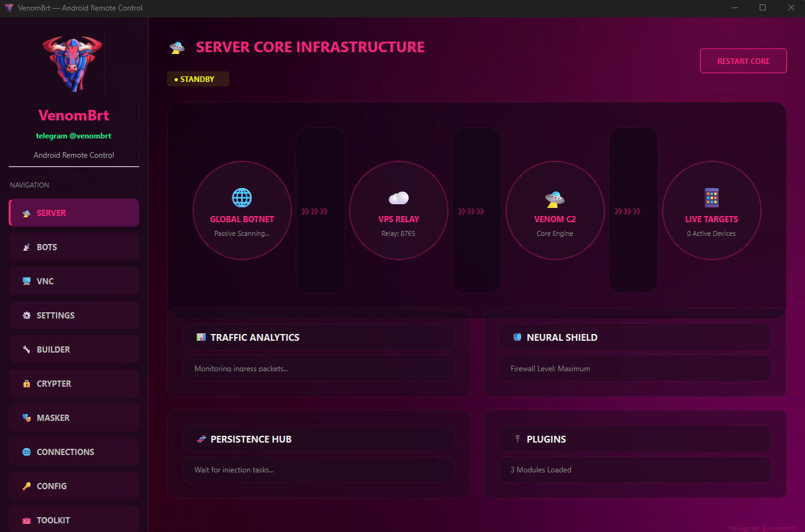This screenshot has width=805, height=532.
Task: Click the globe icon in the Global Botnet node
Action: coord(242,198)
